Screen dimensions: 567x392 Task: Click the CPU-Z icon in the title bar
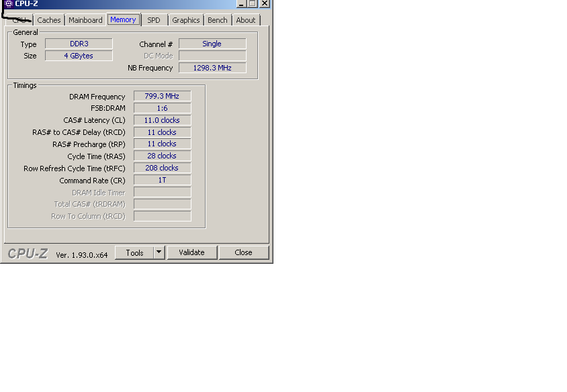pyautogui.click(x=8, y=3)
